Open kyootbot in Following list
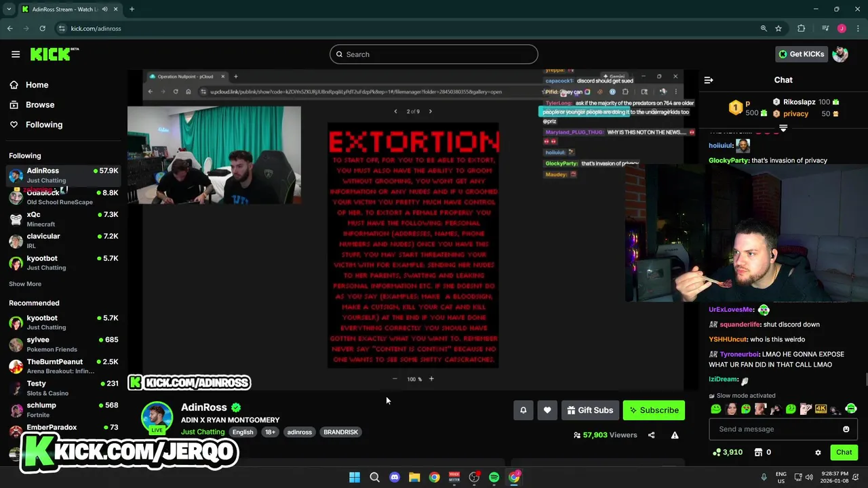 coord(62,262)
